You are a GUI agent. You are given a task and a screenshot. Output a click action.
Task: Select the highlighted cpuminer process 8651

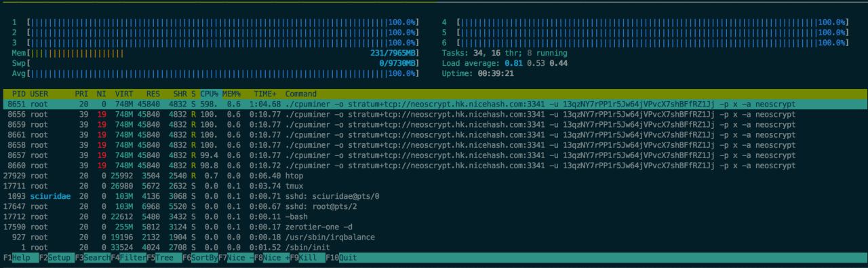434,104
